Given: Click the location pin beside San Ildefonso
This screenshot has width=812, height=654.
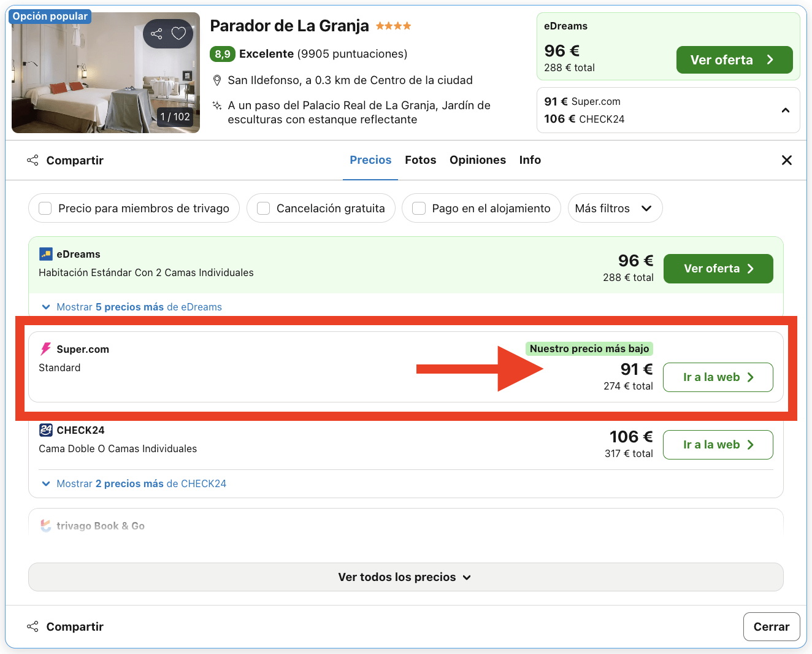Looking at the screenshot, I should click(x=217, y=80).
